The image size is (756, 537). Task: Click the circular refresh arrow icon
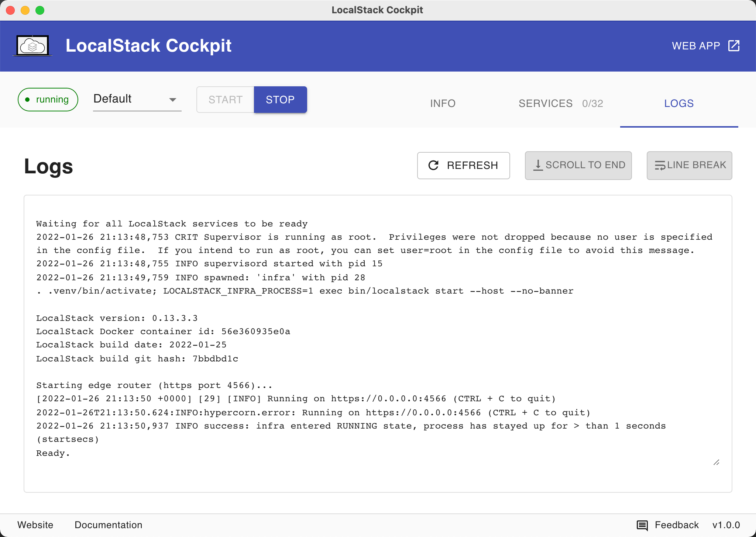433,165
